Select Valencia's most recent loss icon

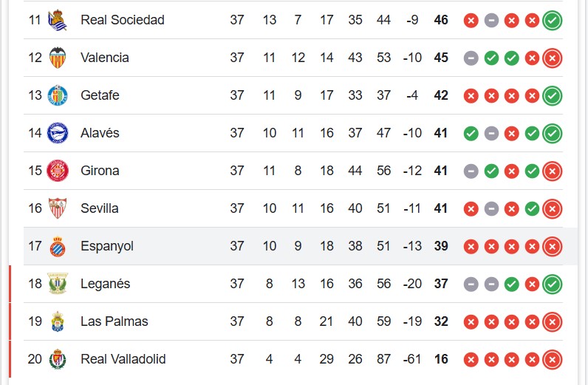click(552, 58)
